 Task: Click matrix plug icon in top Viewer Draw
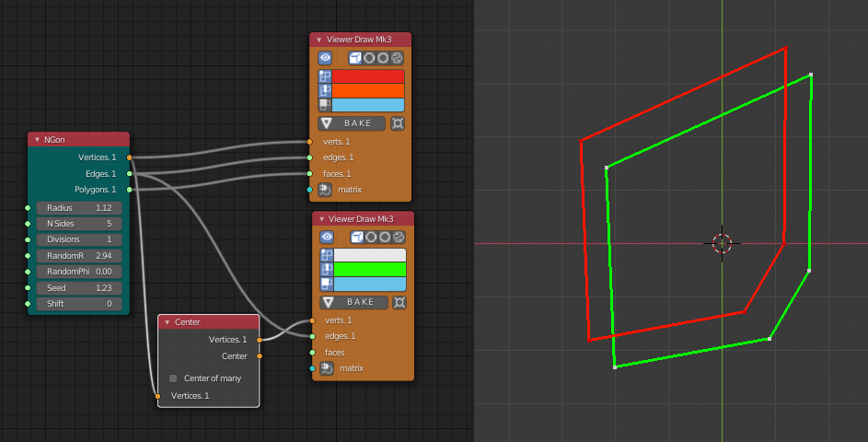pos(325,190)
